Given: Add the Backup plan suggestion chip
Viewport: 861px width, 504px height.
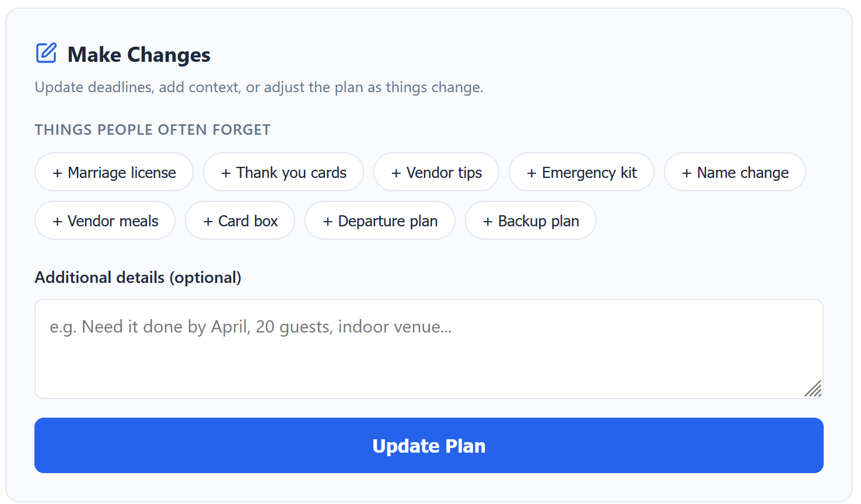Looking at the screenshot, I should (x=530, y=221).
